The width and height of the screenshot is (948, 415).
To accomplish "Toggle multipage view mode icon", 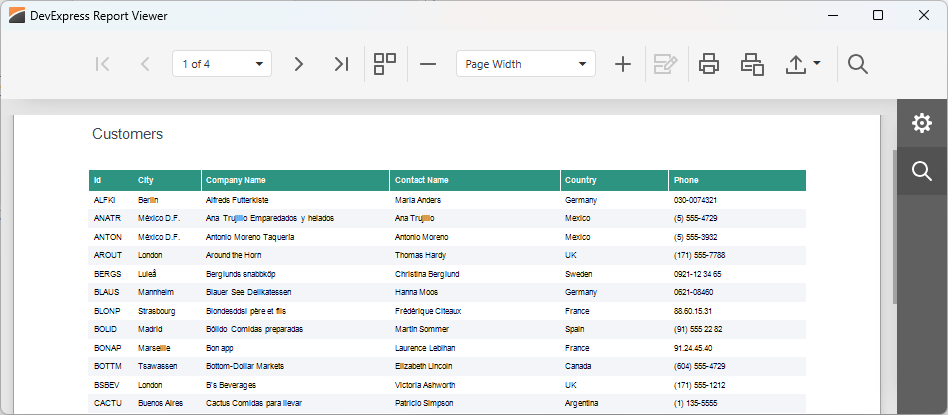I will click(x=385, y=64).
